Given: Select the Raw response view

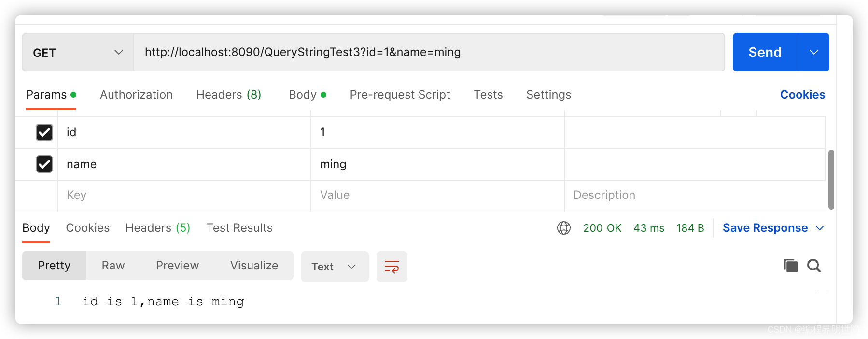Looking at the screenshot, I should click(113, 266).
